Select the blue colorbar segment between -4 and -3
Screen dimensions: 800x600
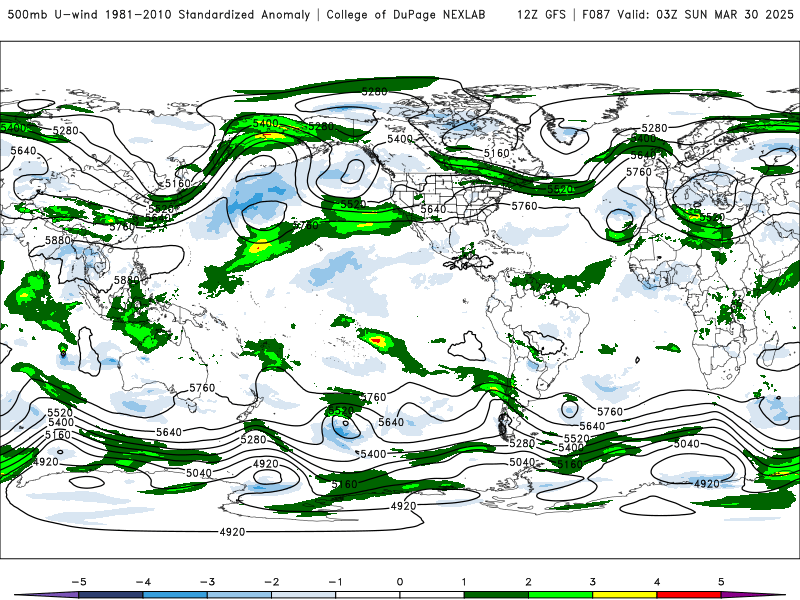[175, 595]
